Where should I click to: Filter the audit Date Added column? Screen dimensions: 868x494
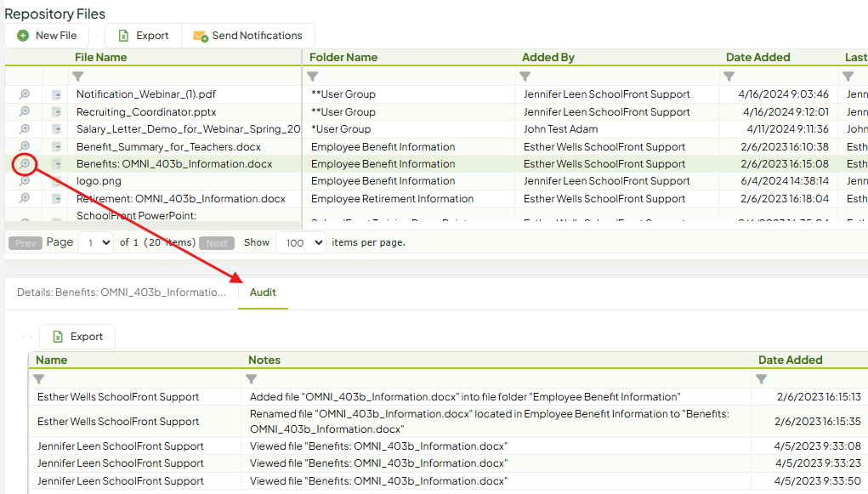(x=762, y=379)
